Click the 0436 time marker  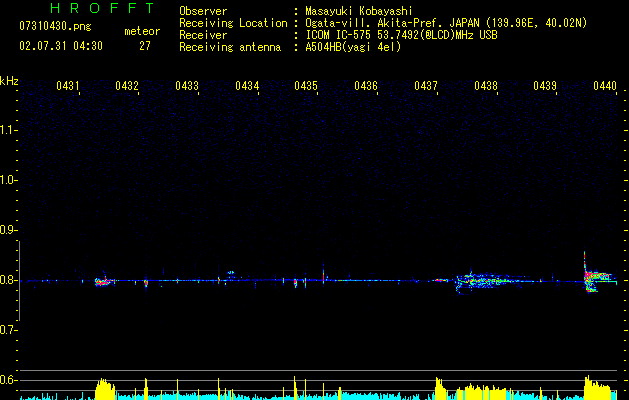[x=366, y=86]
